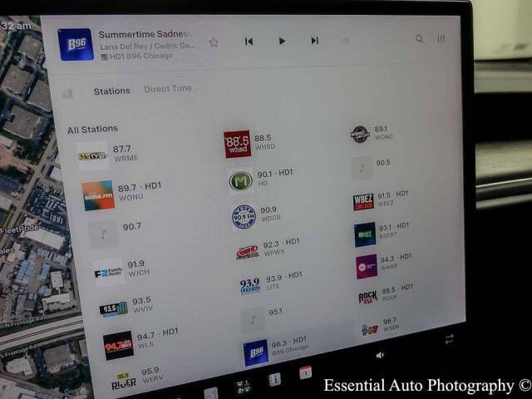Skip to next track

(314, 41)
